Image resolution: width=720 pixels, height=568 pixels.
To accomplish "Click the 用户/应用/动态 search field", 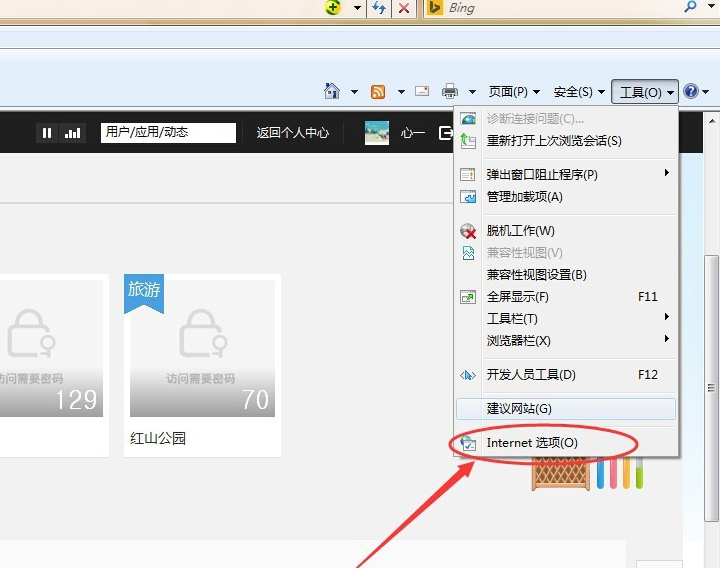I will (x=168, y=132).
